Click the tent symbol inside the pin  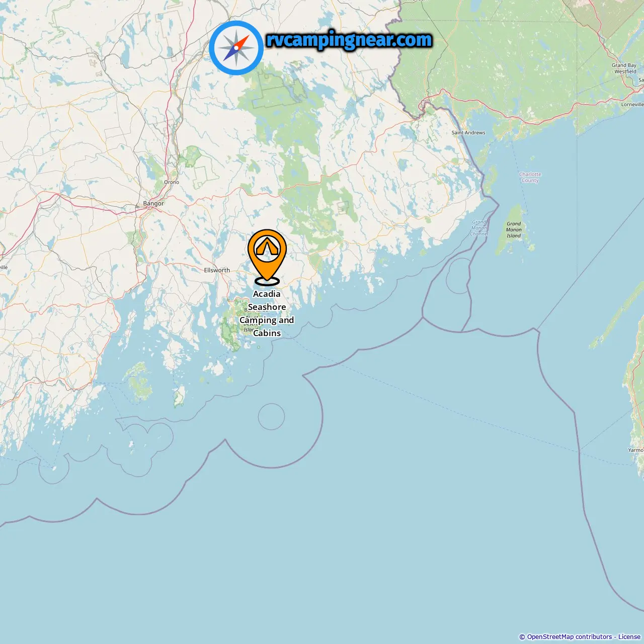tap(267, 247)
